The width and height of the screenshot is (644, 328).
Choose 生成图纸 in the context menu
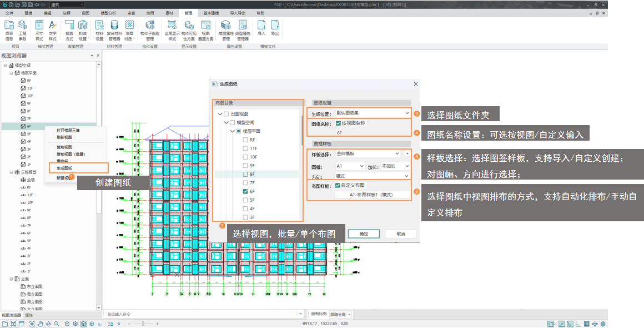[x=64, y=168]
